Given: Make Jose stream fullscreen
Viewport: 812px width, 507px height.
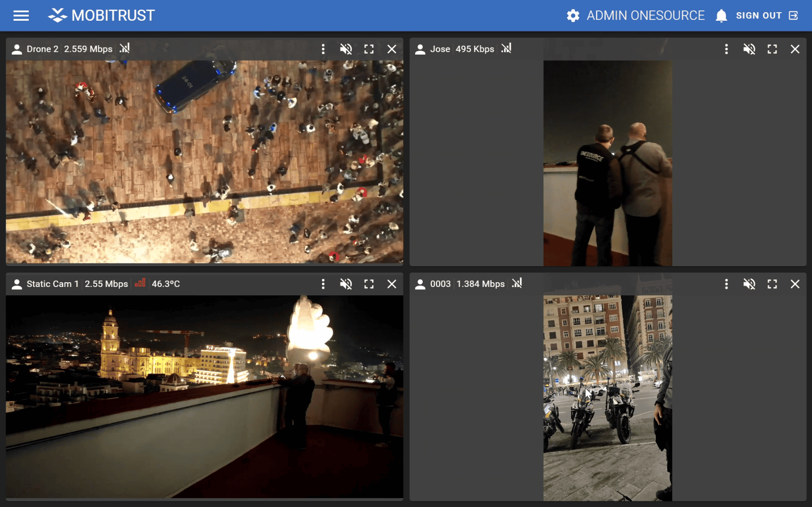Looking at the screenshot, I should [x=772, y=49].
